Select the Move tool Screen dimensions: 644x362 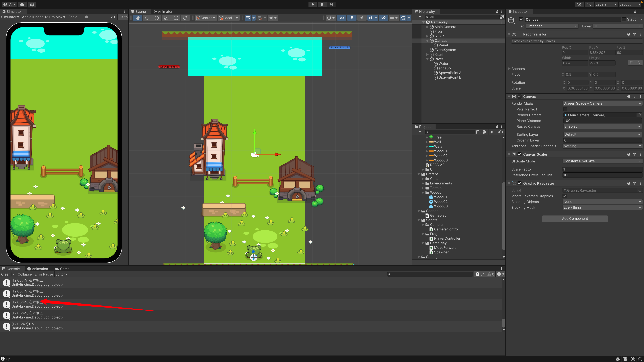click(x=147, y=18)
